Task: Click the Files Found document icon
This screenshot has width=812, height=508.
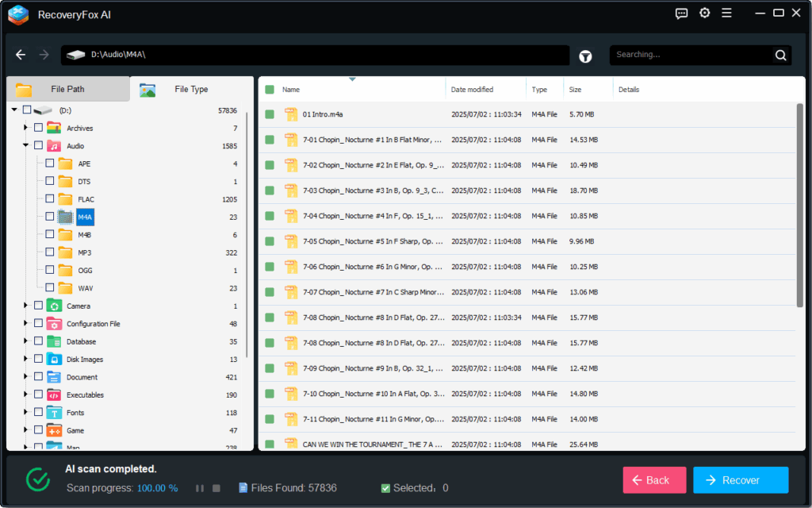Action: (x=243, y=488)
